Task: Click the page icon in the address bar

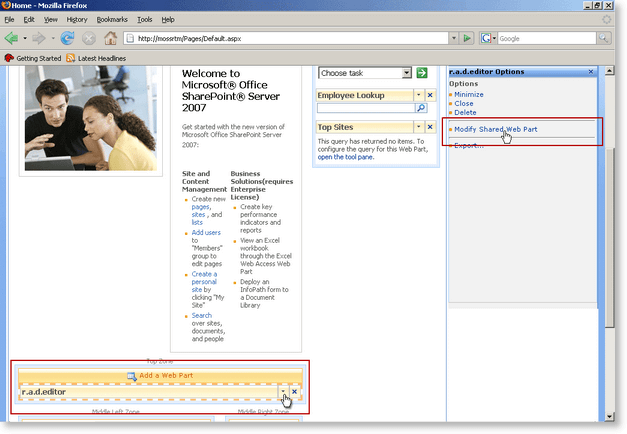Action: click(x=130, y=38)
